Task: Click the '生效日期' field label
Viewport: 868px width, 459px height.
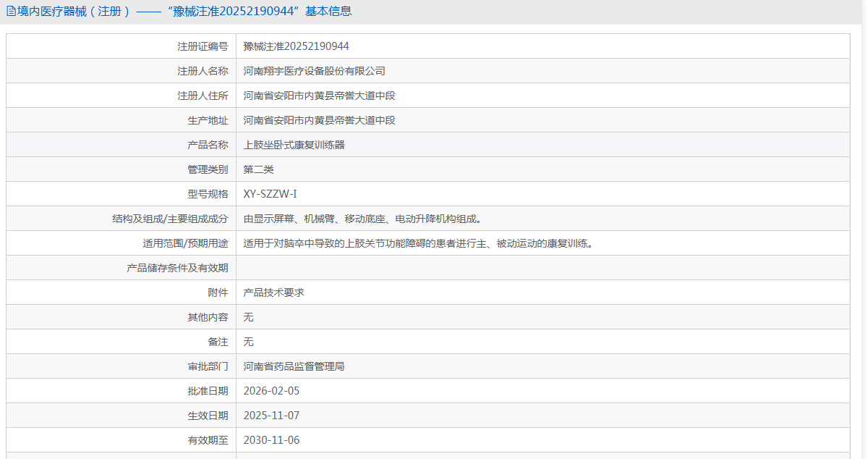Action: point(208,416)
